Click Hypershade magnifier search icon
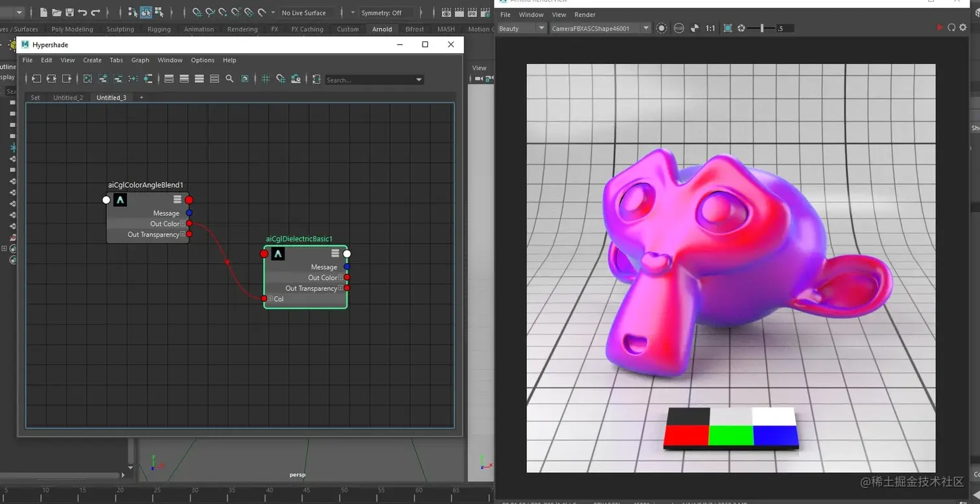Image resolution: width=980 pixels, height=504 pixels. 229,79
